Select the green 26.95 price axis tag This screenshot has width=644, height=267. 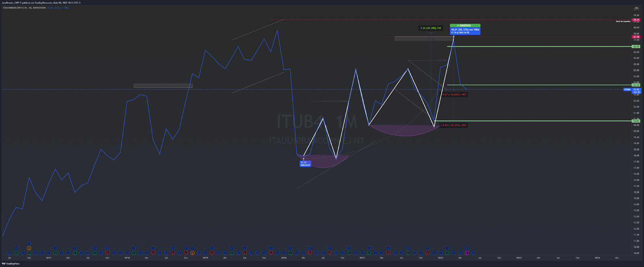[636, 47]
